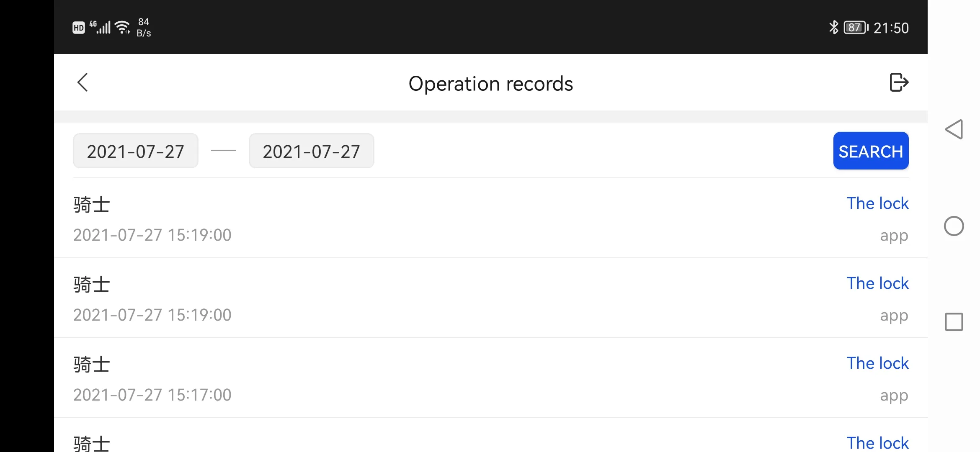Click the left date field 2021-07-27
Viewport: 980px width, 452px height.
tap(136, 151)
